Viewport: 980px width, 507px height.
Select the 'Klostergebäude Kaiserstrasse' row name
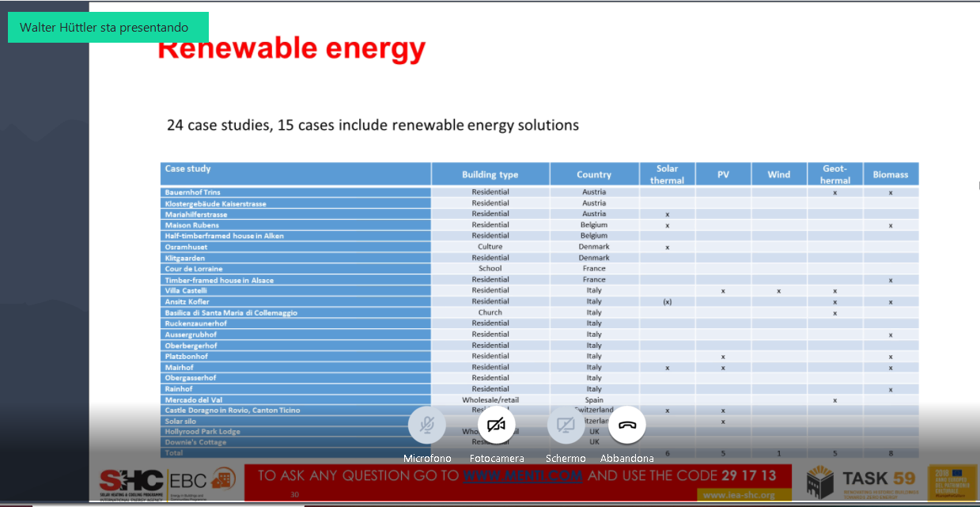[x=215, y=203]
